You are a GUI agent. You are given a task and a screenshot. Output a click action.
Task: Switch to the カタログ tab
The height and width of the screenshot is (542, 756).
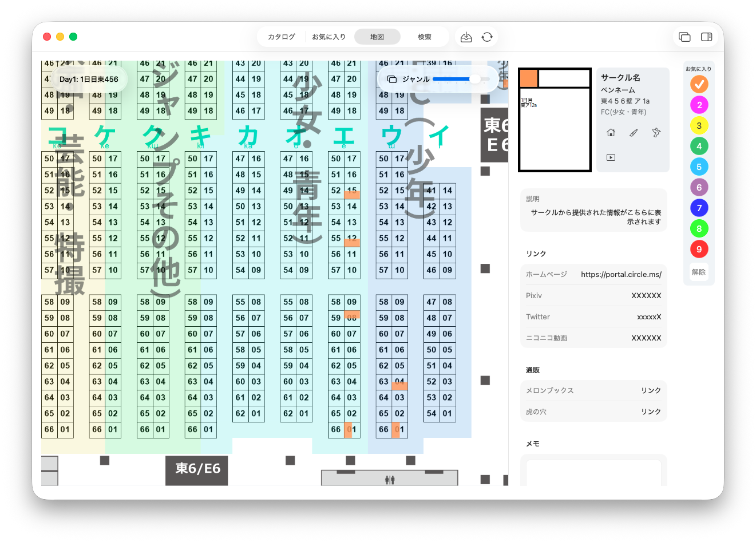click(x=282, y=37)
